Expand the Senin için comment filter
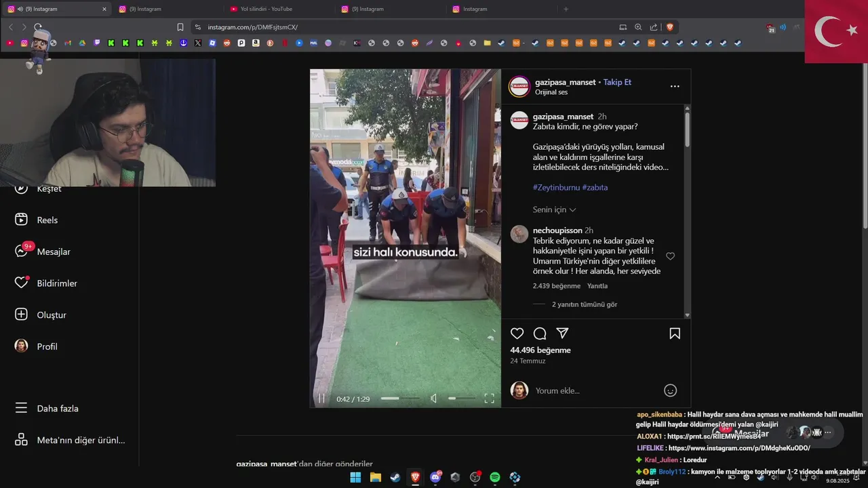868x488 pixels. (x=554, y=209)
